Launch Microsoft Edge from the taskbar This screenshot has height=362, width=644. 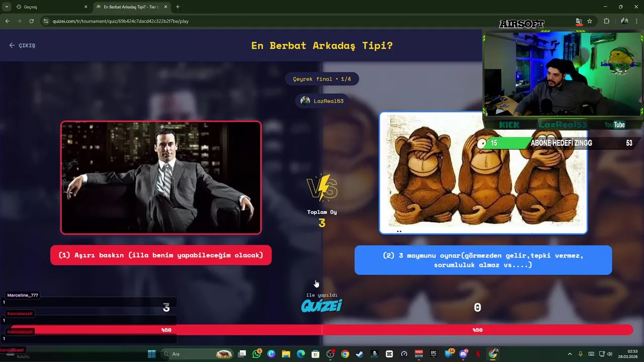(x=301, y=354)
